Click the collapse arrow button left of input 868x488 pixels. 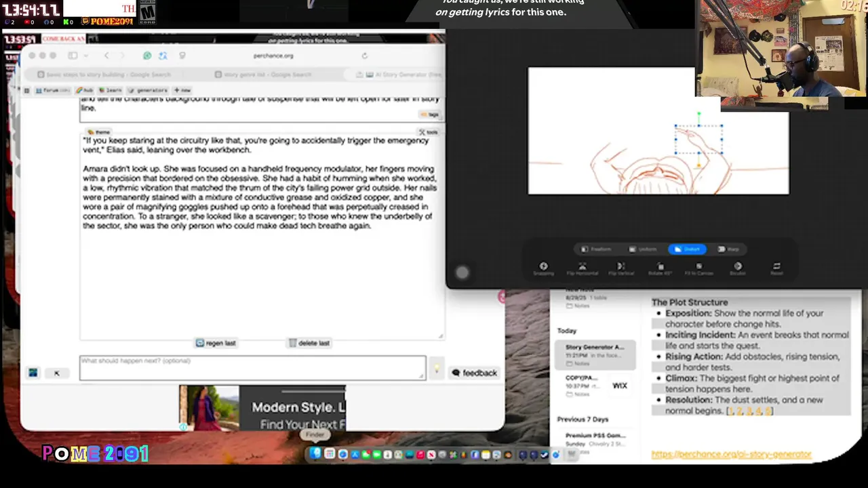click(57, 373)
